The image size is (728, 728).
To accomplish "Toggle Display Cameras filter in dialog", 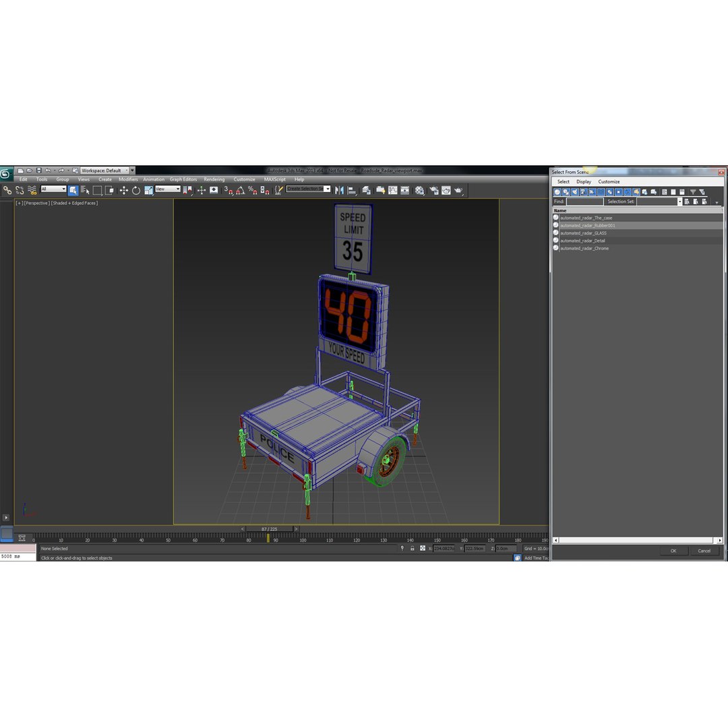I will pos(584,191).
